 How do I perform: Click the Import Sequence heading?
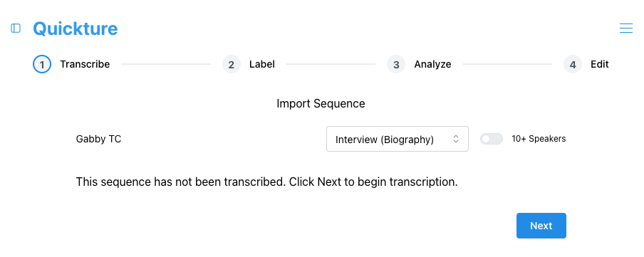[321, 103]
